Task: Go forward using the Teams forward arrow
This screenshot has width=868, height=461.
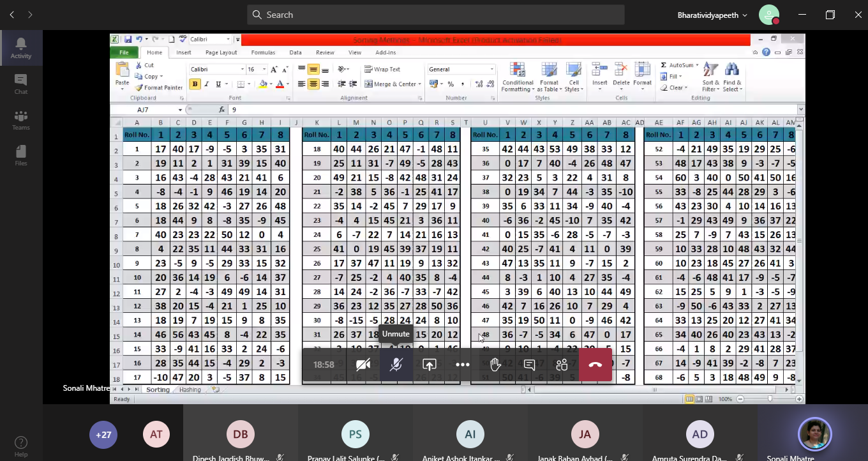Action: click(x=30, y=15)
